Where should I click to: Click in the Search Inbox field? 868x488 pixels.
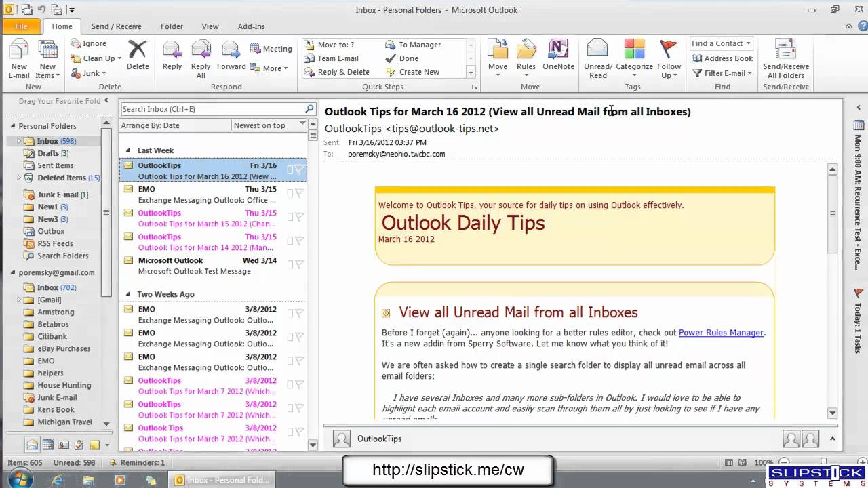[212, 109]
